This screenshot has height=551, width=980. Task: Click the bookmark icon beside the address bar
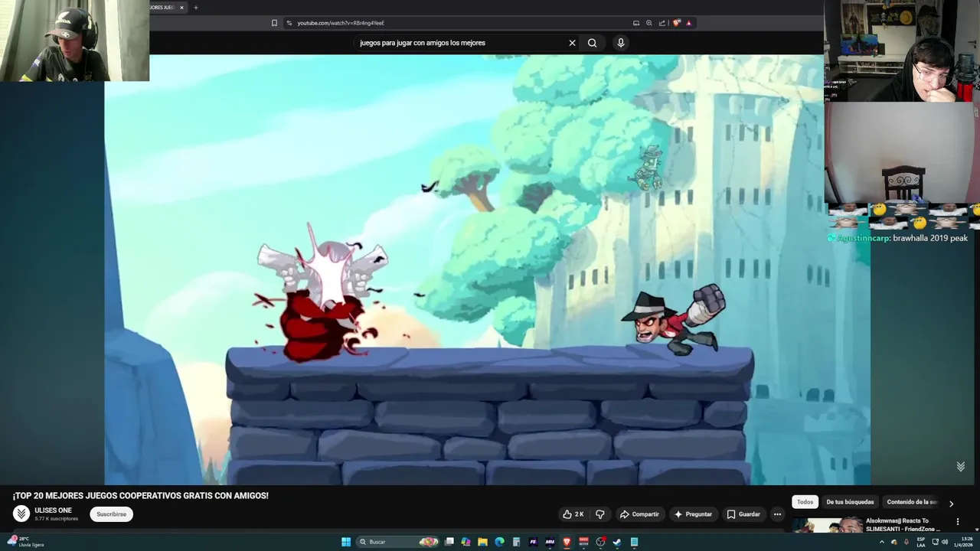[274, 23]
